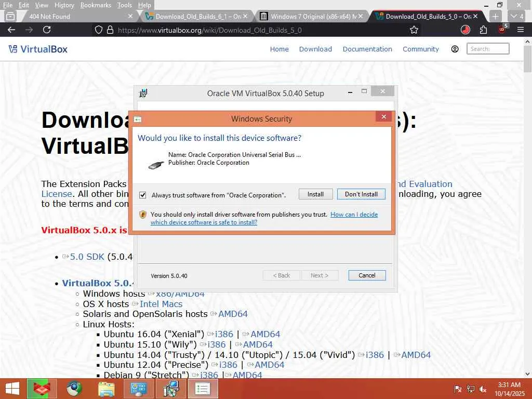Open the red box app in taskbar

pos(42,389)
